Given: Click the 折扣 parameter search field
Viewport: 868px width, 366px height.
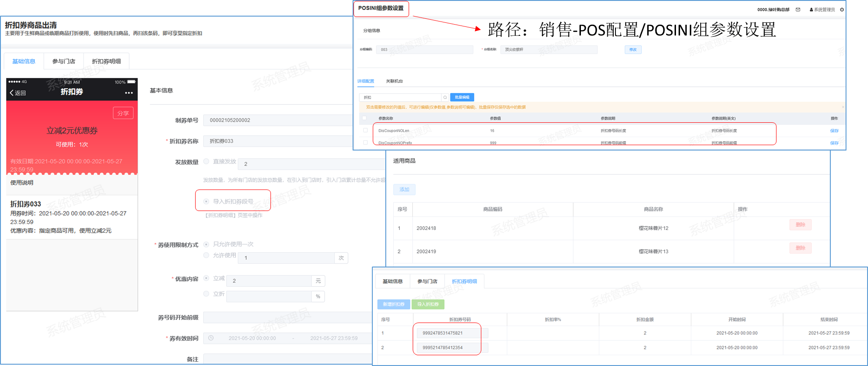Looking at the screenshot, I should pyautogui.click(x=400, y=97).
